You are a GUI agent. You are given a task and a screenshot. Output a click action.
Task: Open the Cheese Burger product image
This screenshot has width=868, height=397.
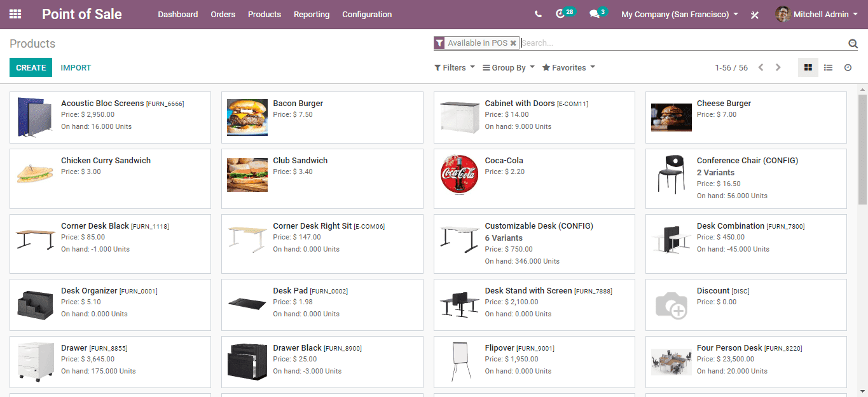[672, 118]
